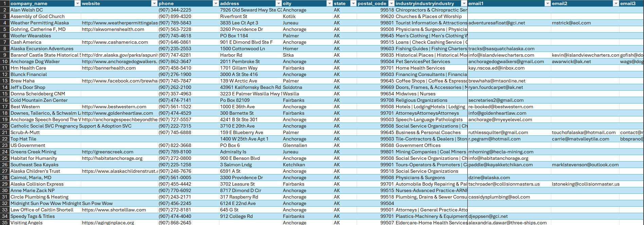Select the email3 header cell
Image resolution: width=644 pixels, height=225 pixels.
(x=631, y=3)
